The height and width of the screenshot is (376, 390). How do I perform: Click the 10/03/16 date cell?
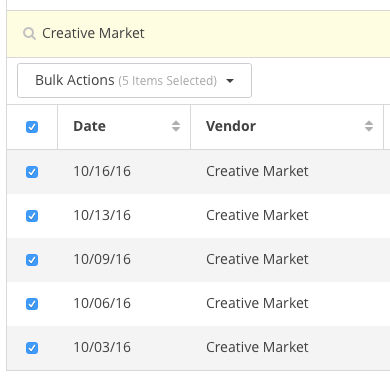coord(102,347)
